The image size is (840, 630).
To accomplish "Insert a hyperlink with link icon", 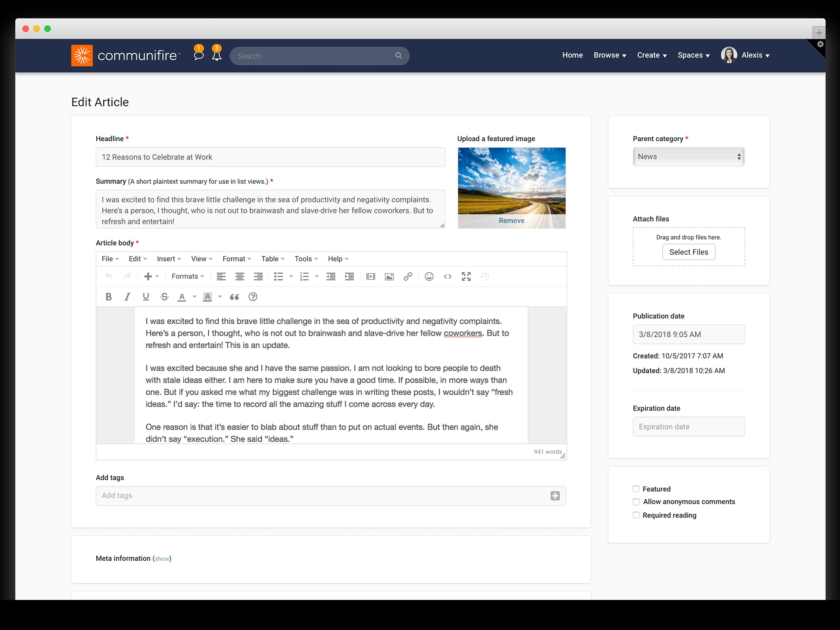I will [408, 276].
